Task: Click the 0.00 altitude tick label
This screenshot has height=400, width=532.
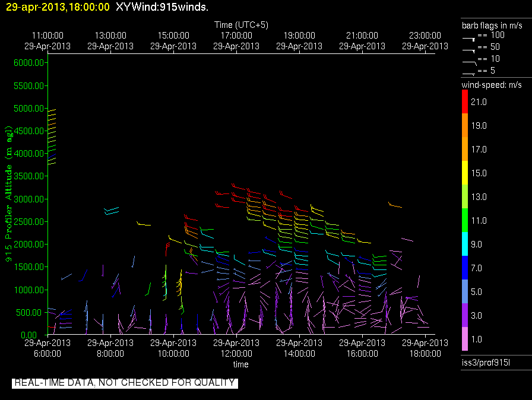Action: 29,335
